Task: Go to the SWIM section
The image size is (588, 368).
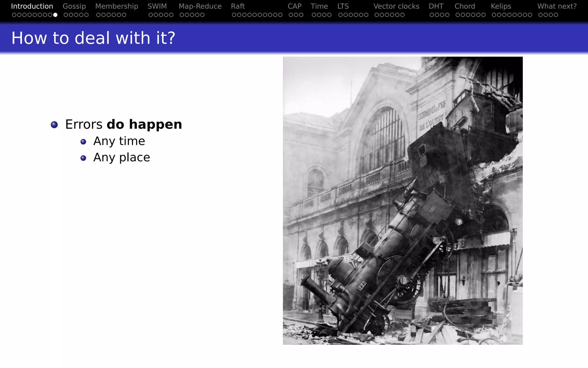Action: [x=157, y=6]
